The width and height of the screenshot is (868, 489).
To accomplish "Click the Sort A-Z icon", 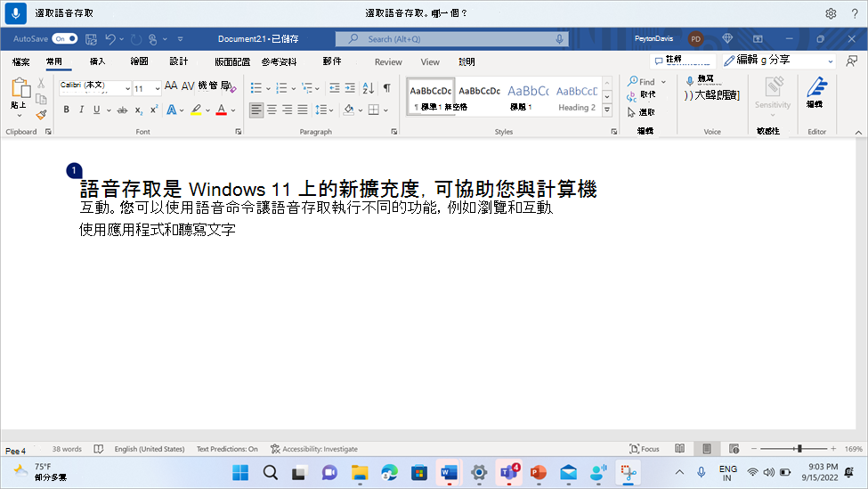I will coord(369,88).
